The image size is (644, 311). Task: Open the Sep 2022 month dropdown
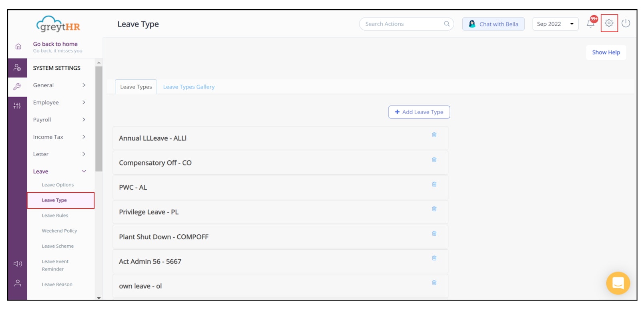555,24
